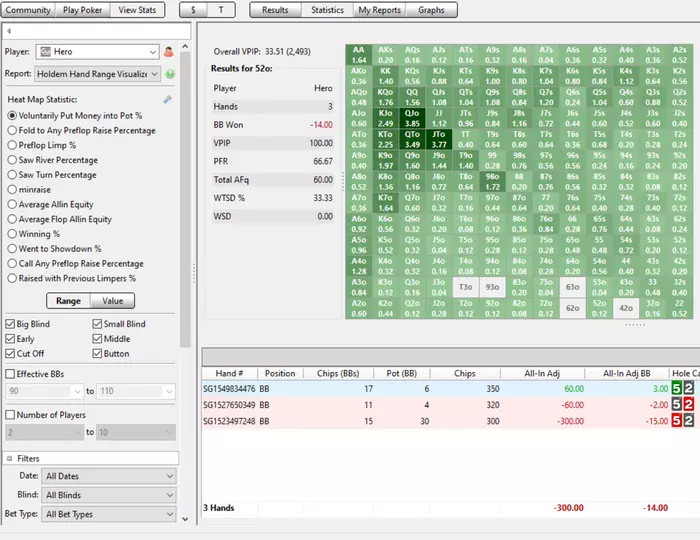Select Preflop Limp % statistic
The width and height of the screenshot is (700, 540).
click(12, 145)
